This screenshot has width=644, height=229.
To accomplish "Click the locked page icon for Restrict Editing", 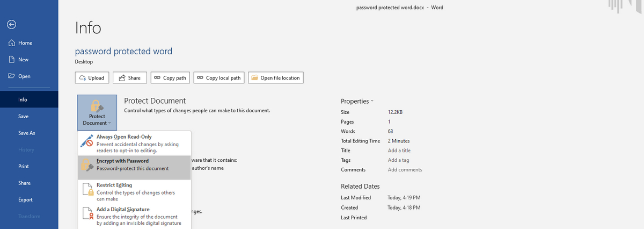I will 87,189.
